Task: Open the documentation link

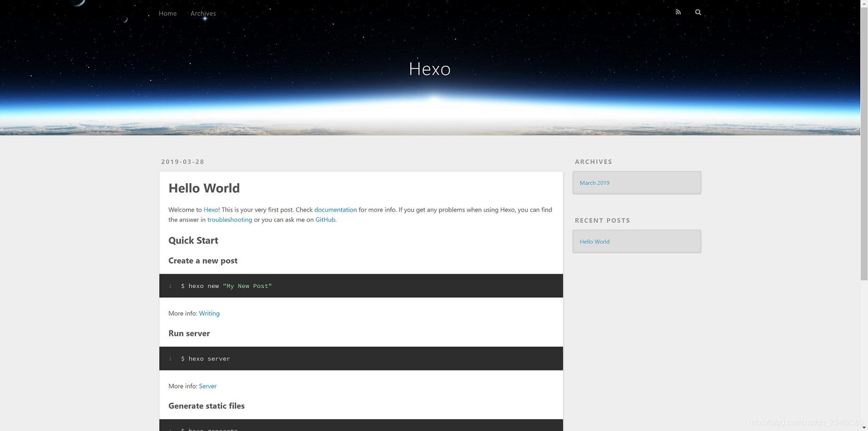Action: click(336, 210)
